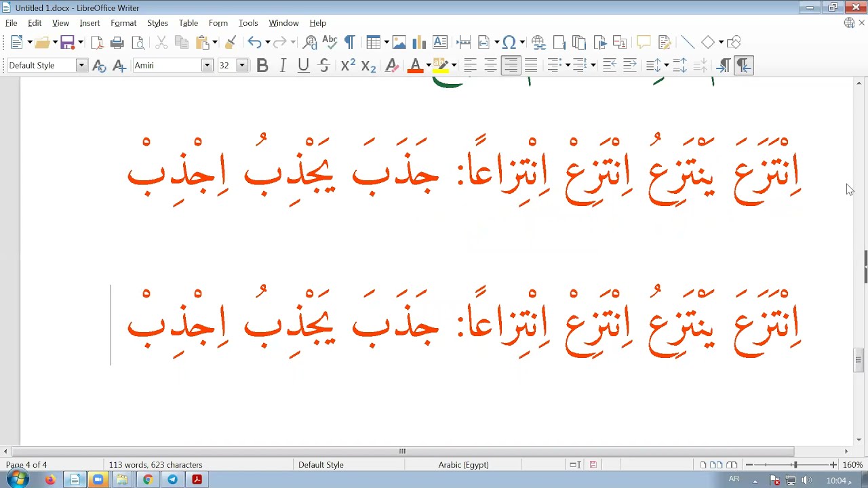
Task: Select the Insert Line drawing tool
Action: (687, 43)
